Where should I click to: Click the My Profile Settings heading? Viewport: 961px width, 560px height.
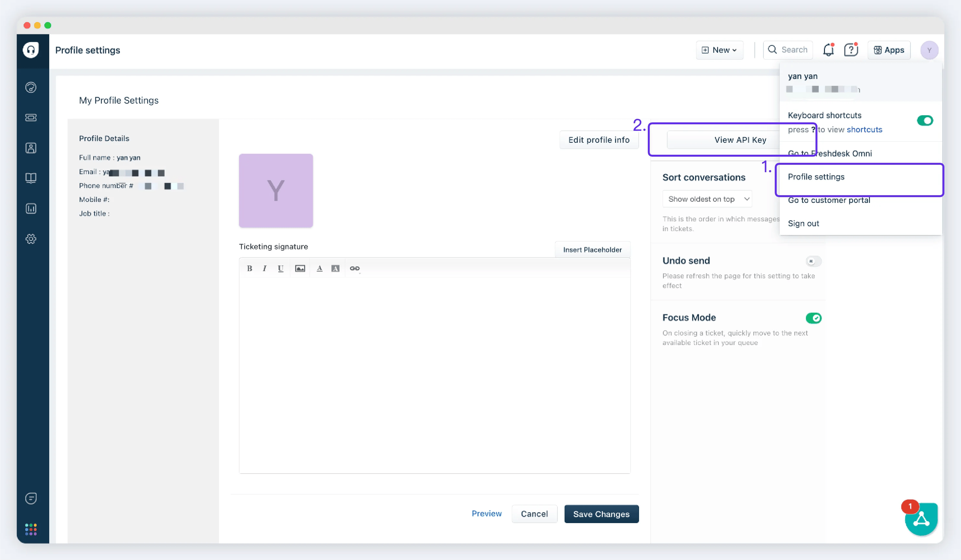(119, 100)
